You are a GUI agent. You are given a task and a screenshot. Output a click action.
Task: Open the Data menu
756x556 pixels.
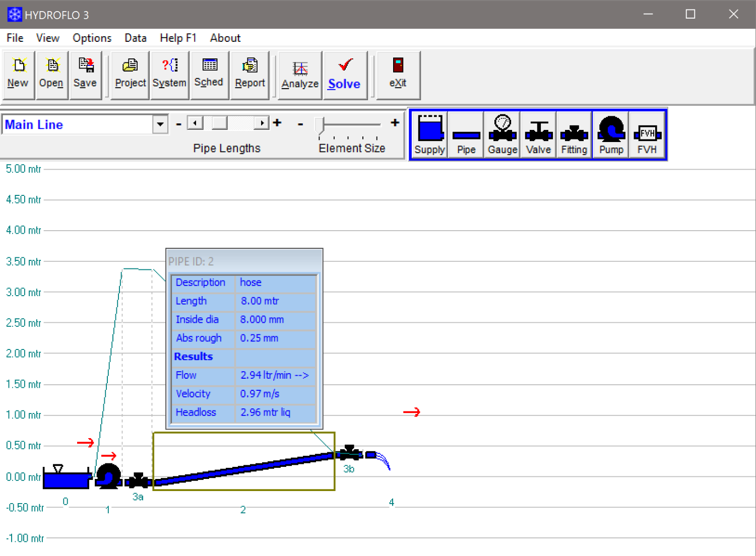pos(136,38)
